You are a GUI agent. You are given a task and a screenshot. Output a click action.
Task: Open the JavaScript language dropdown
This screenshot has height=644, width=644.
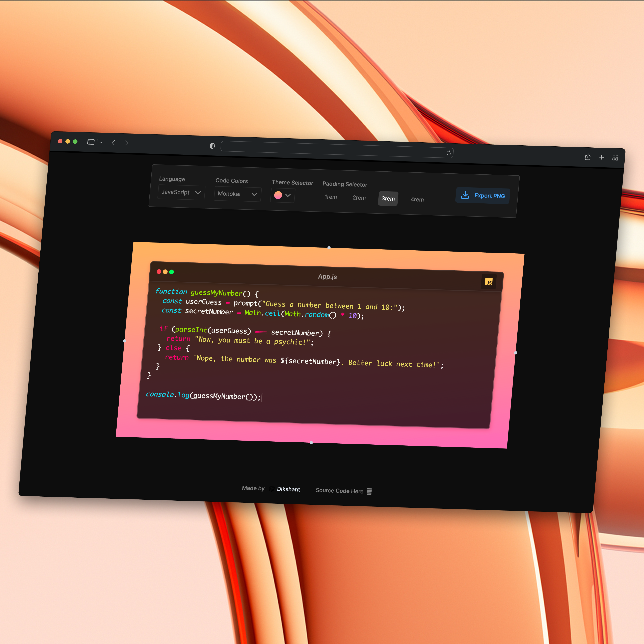pos(181,192)
